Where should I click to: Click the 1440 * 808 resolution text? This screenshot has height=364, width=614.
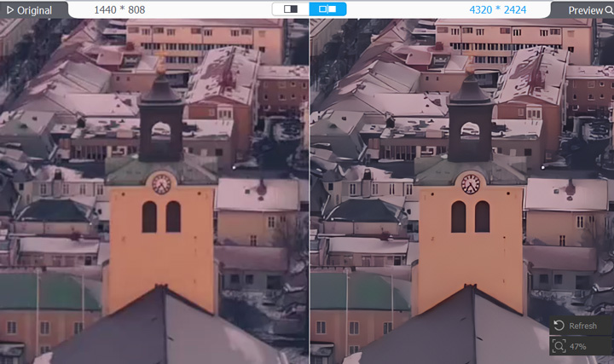[x=119, y=9]
